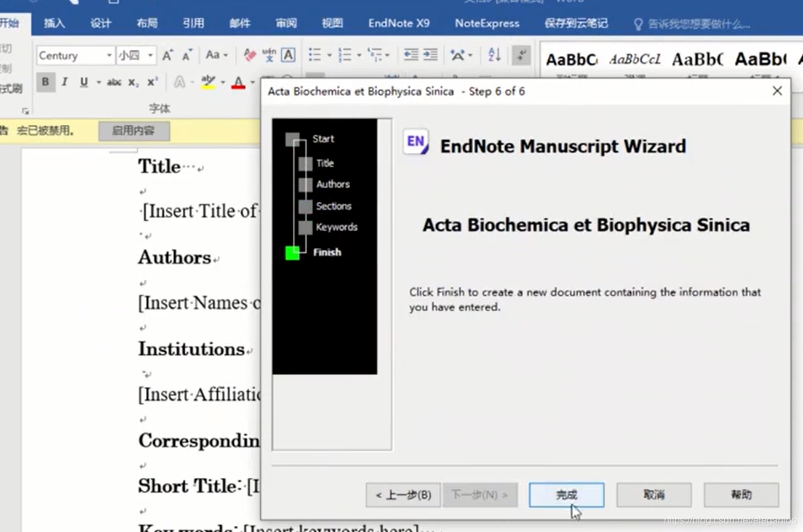Toggle Bold formatting in Word ribbon
This screenshot has width=803, height=532.
pyautogui.click(x=45, y=82)
